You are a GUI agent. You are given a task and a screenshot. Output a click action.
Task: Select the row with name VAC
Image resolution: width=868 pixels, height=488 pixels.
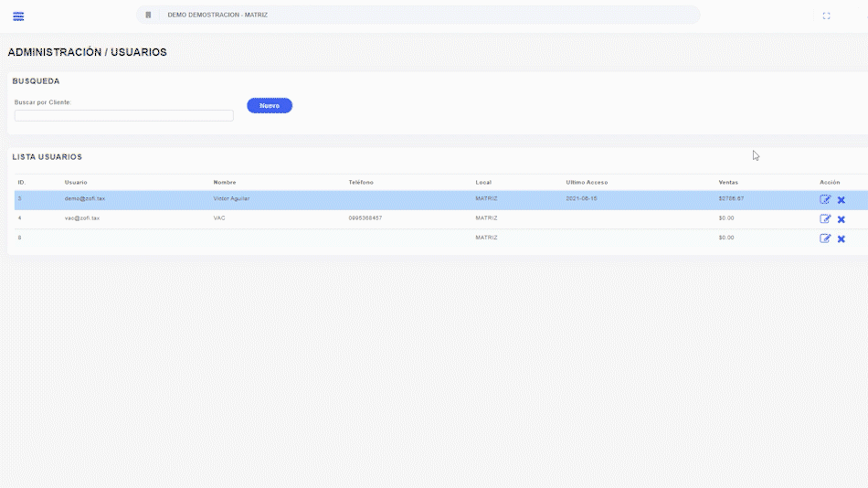219,218
